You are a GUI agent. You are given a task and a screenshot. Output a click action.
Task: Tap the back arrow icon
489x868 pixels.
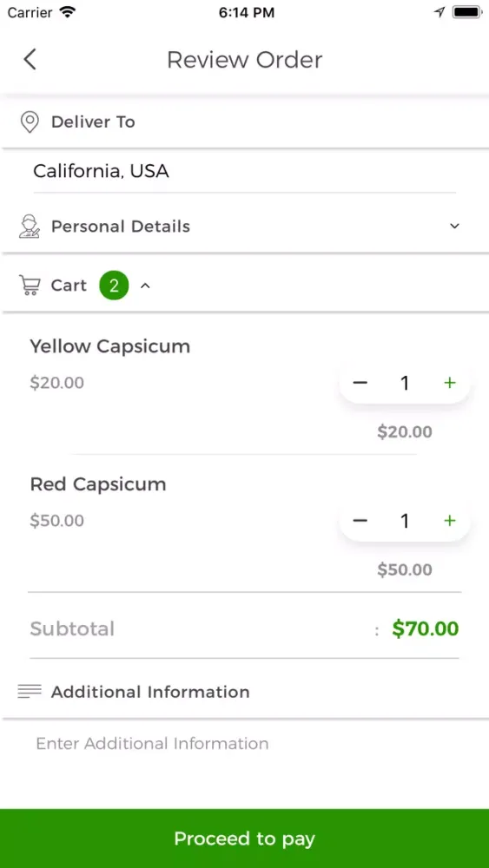[x=30, y=59]
